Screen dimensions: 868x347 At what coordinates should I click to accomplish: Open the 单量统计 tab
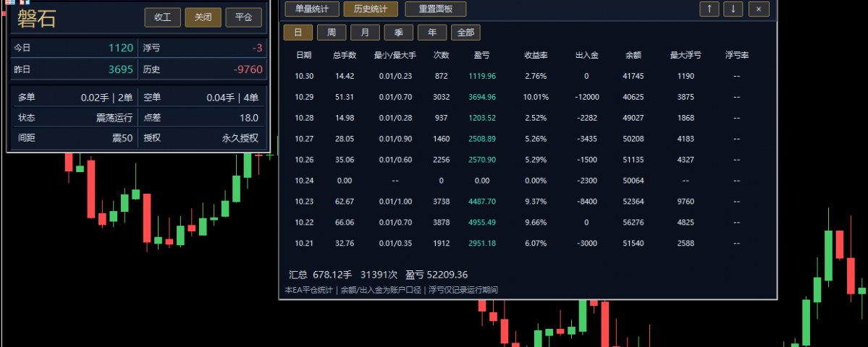[x=312, y=9]
